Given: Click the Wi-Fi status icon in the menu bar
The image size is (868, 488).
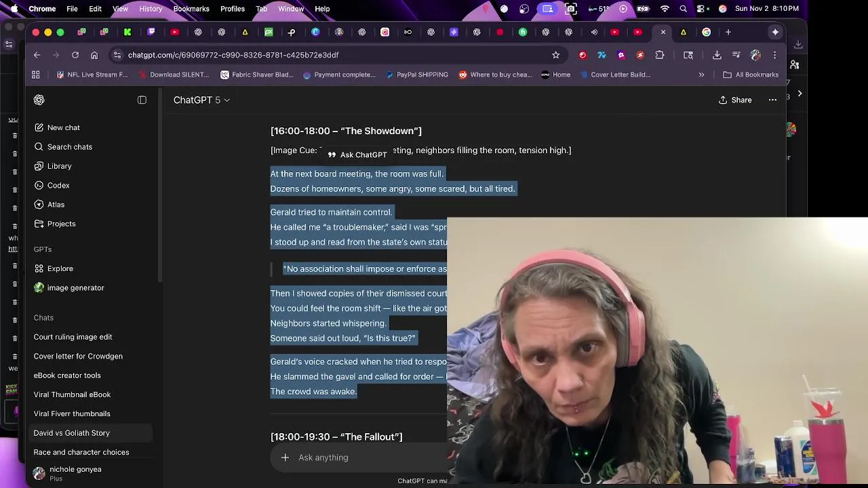Looking at the screenshot, I should (665, 9).
